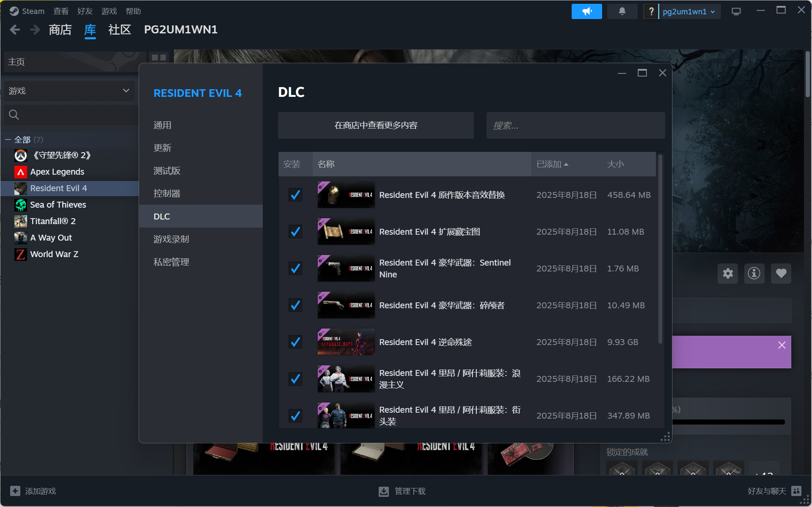Uncheck 扩展藏宝图 DLC checkbox
Image resolution: width=812 pixels, height=507 pixels.
click(x=295, y=232)
